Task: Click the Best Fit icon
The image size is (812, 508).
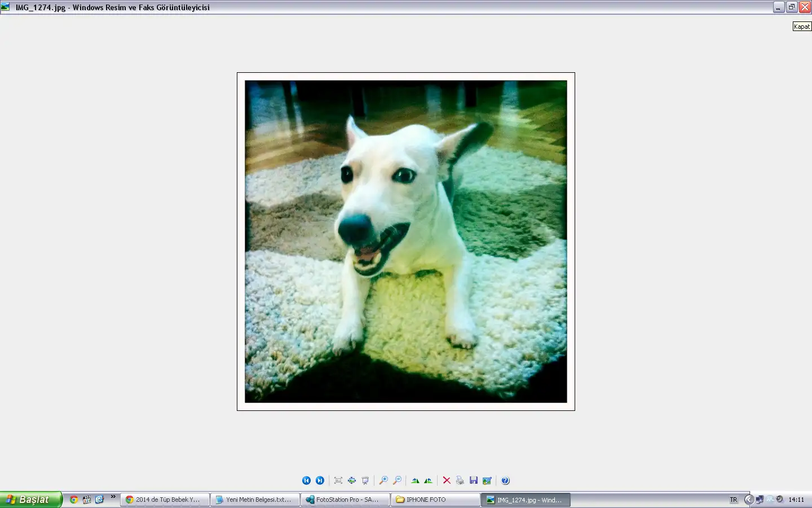Action: coord(338,480)
